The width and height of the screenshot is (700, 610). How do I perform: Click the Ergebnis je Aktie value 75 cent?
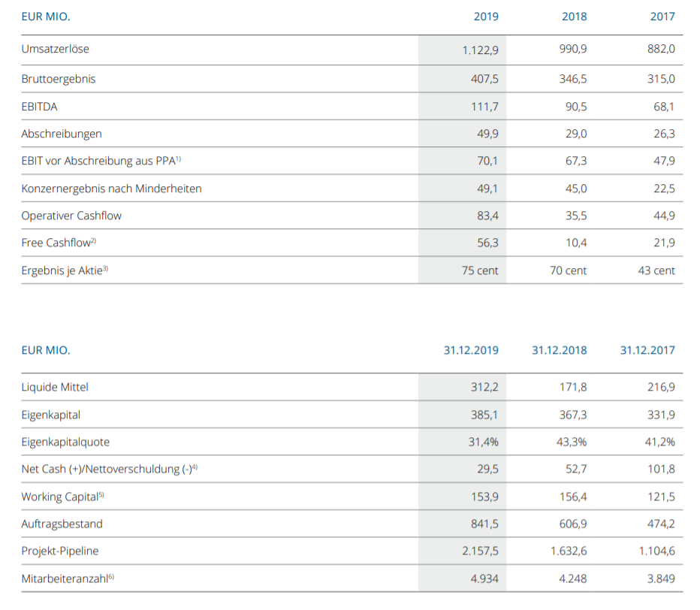(x=480, y=270)
